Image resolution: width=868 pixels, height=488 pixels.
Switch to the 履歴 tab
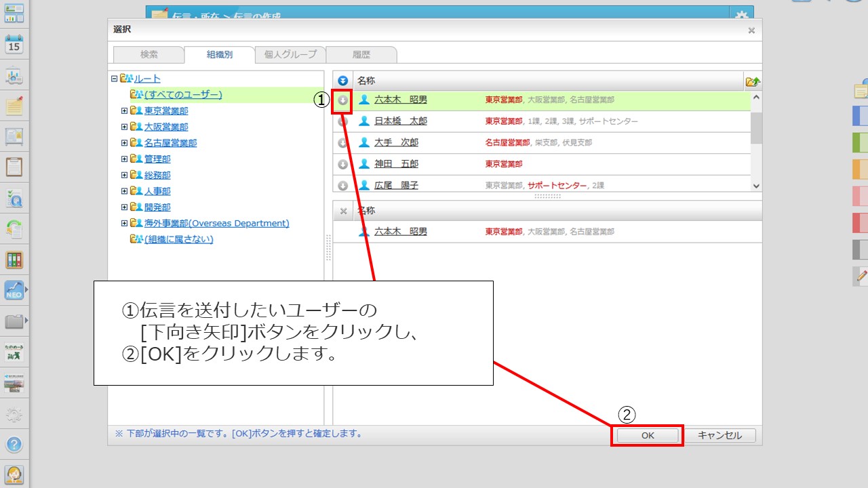click(x=361, y=55)
